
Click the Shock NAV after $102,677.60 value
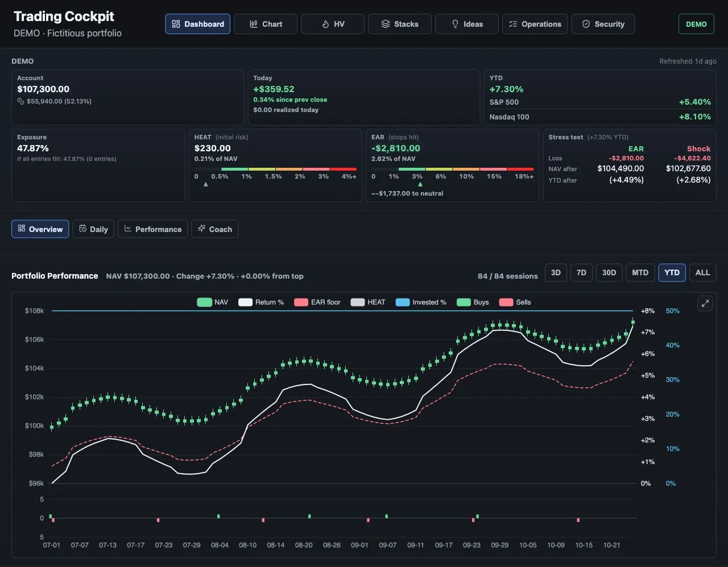click(688, 168)
